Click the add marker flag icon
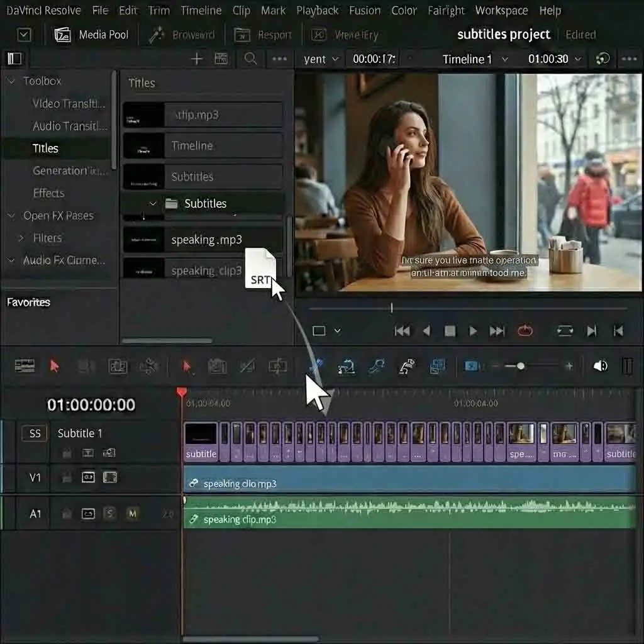This screenshot has width=644, height=644. [x=406, y=366]
